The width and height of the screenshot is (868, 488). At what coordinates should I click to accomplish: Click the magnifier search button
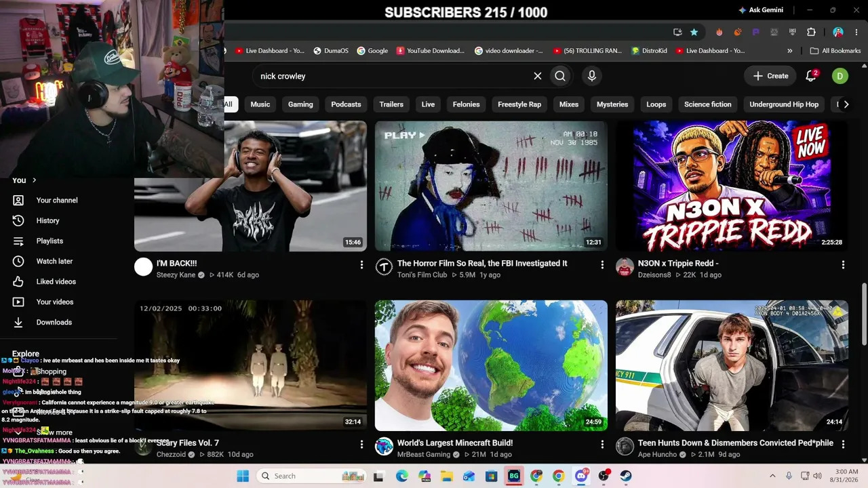560,76
